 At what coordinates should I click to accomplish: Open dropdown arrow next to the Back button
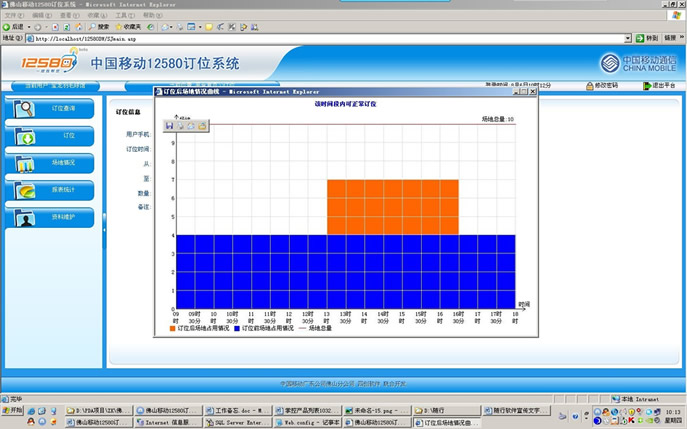pyautogui.click(x=29, y=27)
